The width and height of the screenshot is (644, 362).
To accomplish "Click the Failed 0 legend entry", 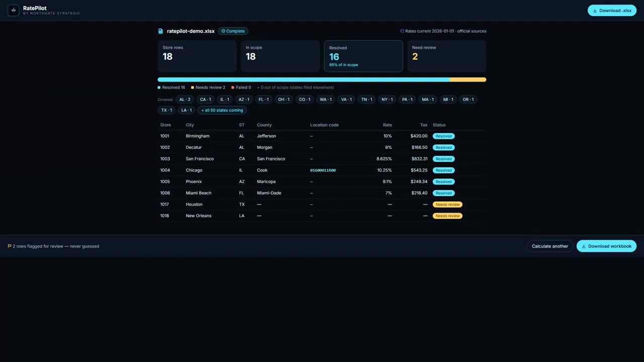I will 241,87.
